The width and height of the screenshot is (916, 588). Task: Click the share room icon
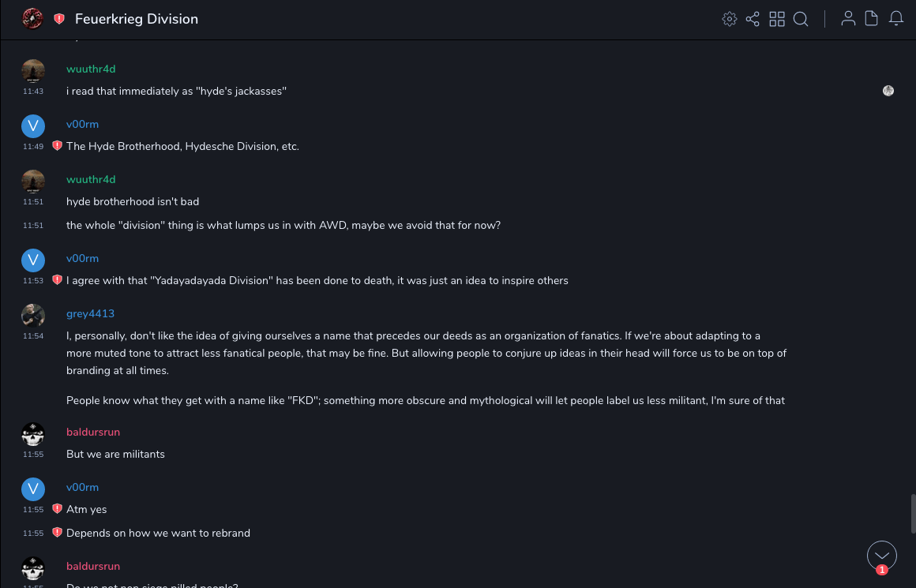pyautogui.click(x=753, y=19)
